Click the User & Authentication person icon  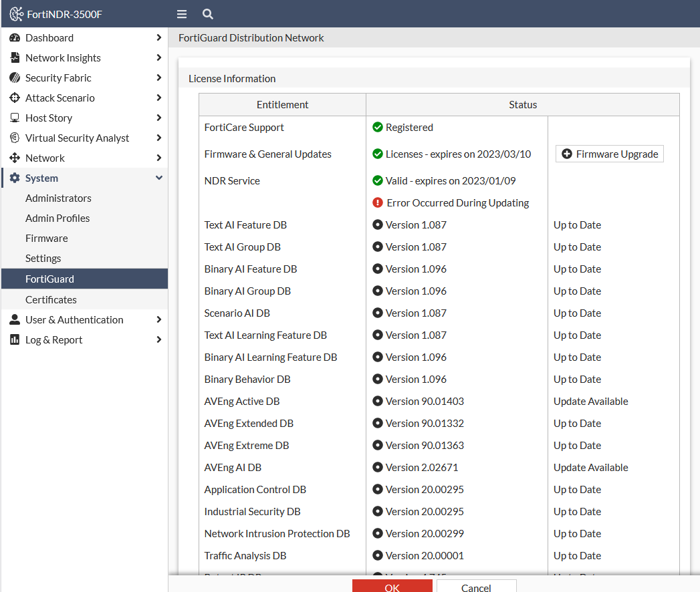(15, 319)
